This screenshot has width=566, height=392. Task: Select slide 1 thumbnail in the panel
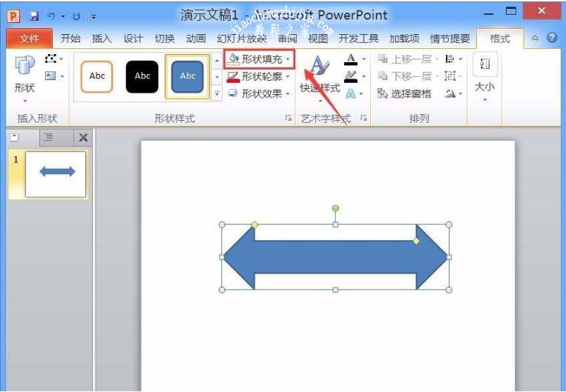pos(56,173)
